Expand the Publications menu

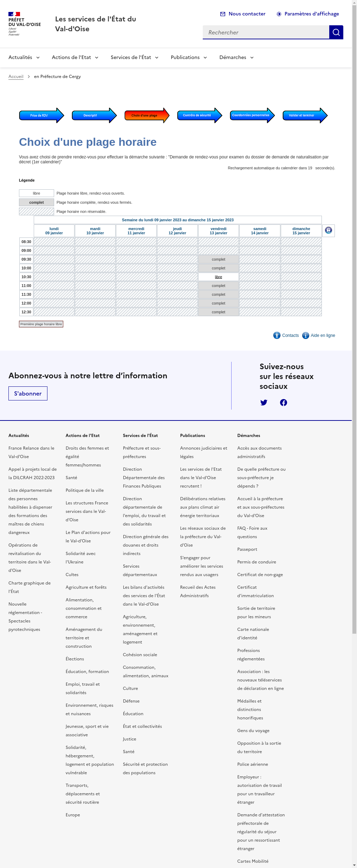click(x=189, y=57)
